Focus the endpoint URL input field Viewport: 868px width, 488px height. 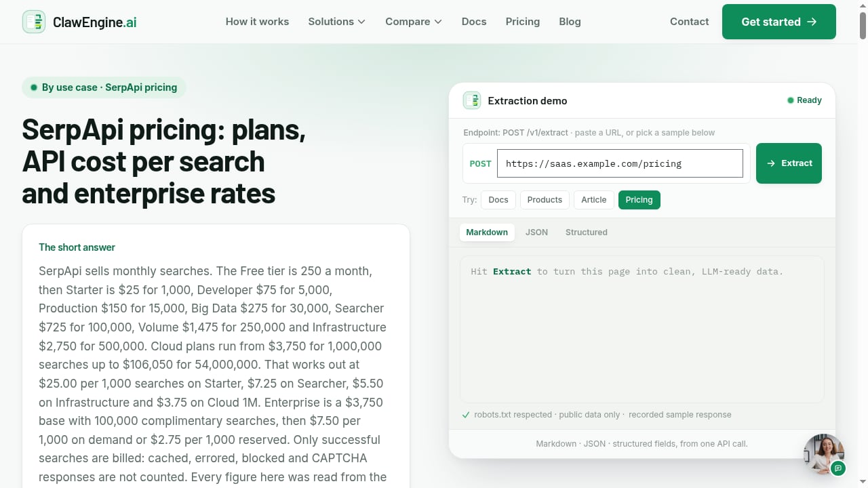620,163
